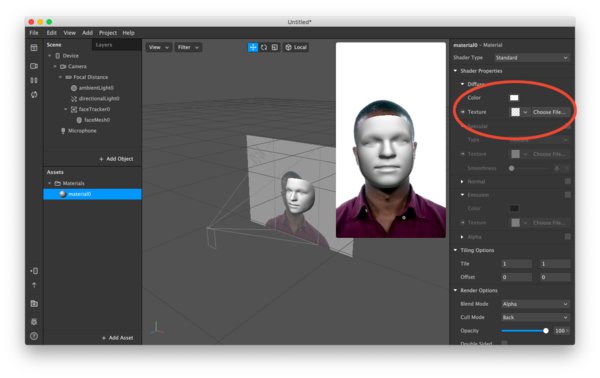Screen dimensions: 600x378
Task: Click the upload/export arrow icon
Action: pos(34,285)
